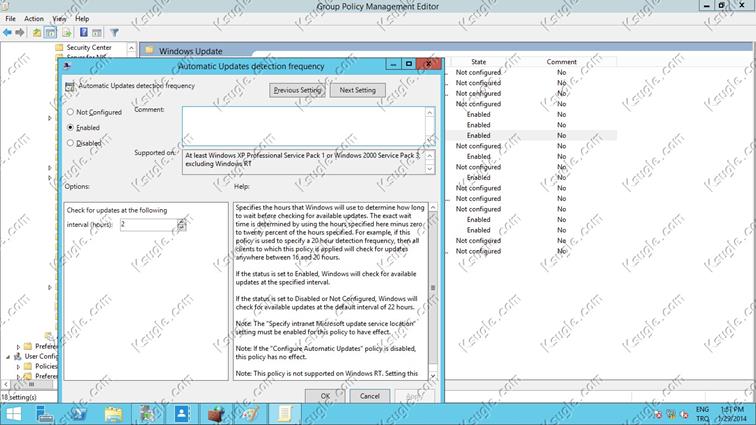Expand the Preferences node above User Configuration
The image size is (756, 425).
click(18, 346)
